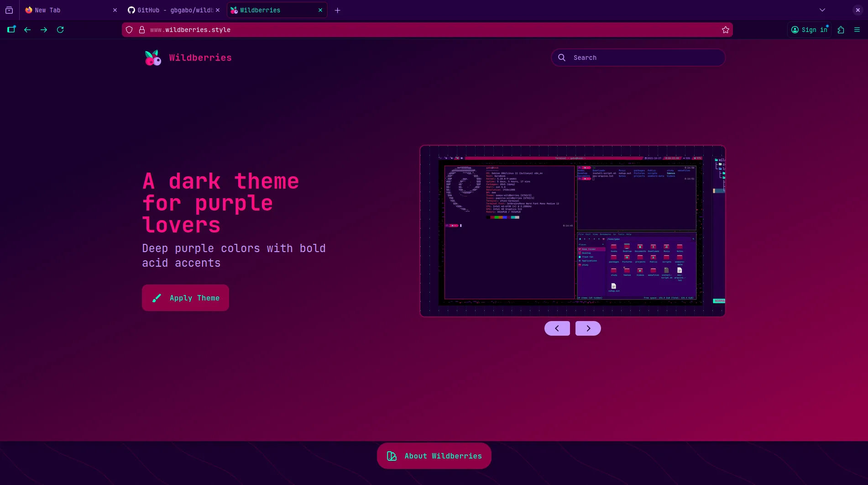The image size is (868, 485).
Task: Go back to the previous page
Action: [x=27, y=30]
